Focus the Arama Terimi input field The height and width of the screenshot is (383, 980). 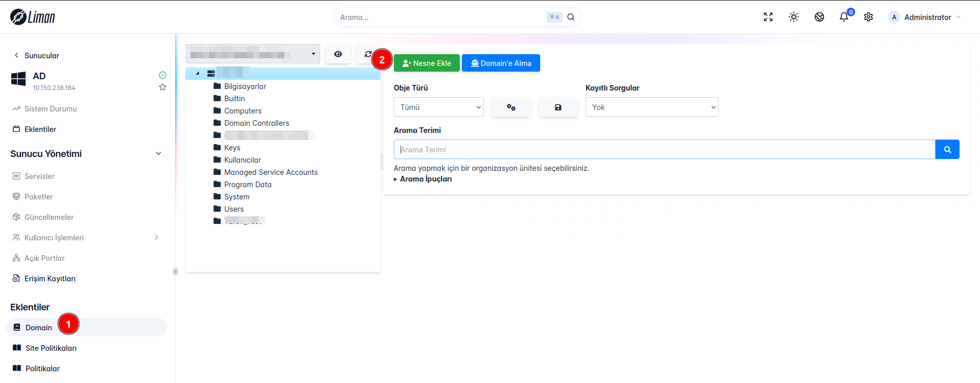pos(664,149)
